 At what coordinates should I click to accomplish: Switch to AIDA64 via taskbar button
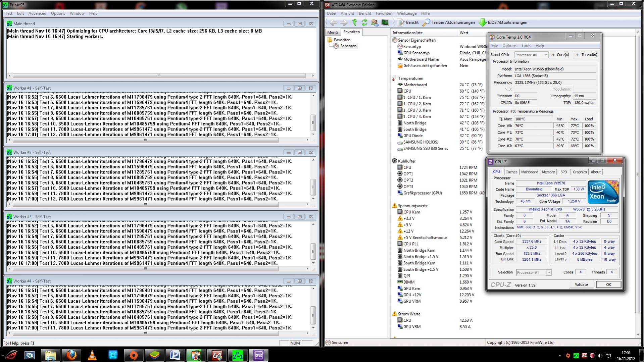[217, 355]
